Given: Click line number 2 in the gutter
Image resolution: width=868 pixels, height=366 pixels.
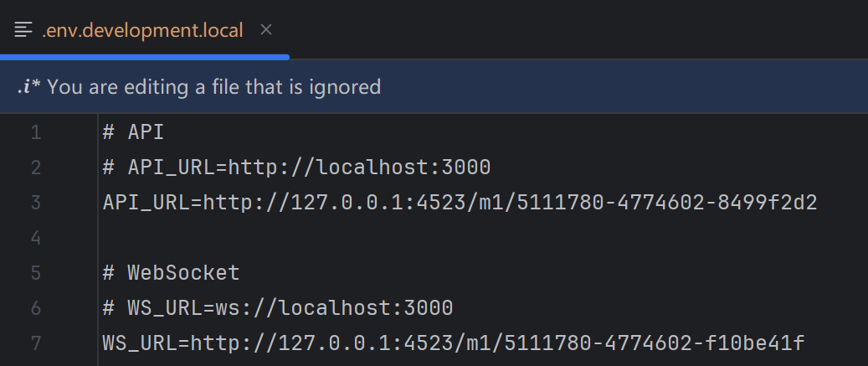Looking at the screenshot, I should point(36,168).
